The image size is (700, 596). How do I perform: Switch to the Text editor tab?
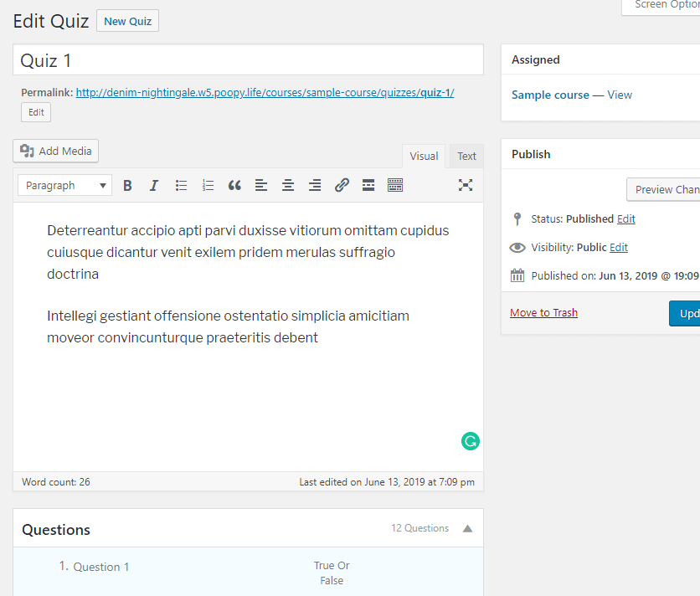pos(466,156)
